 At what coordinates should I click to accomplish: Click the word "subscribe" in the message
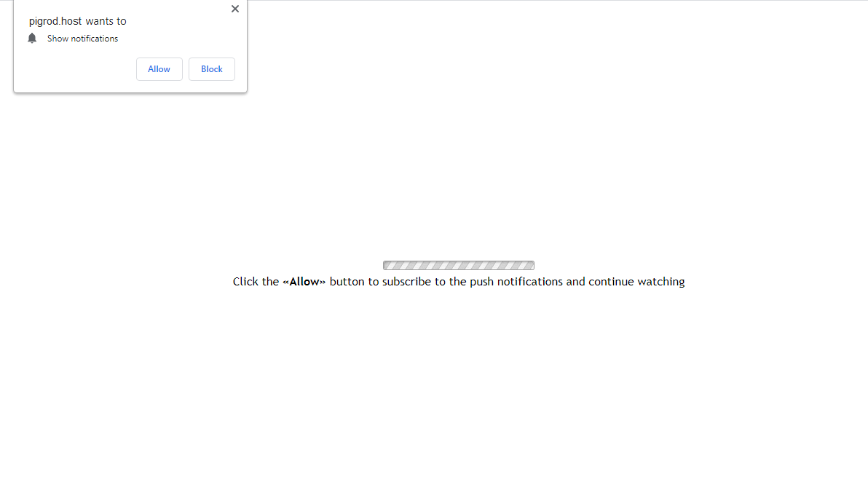tap(406, 282)
